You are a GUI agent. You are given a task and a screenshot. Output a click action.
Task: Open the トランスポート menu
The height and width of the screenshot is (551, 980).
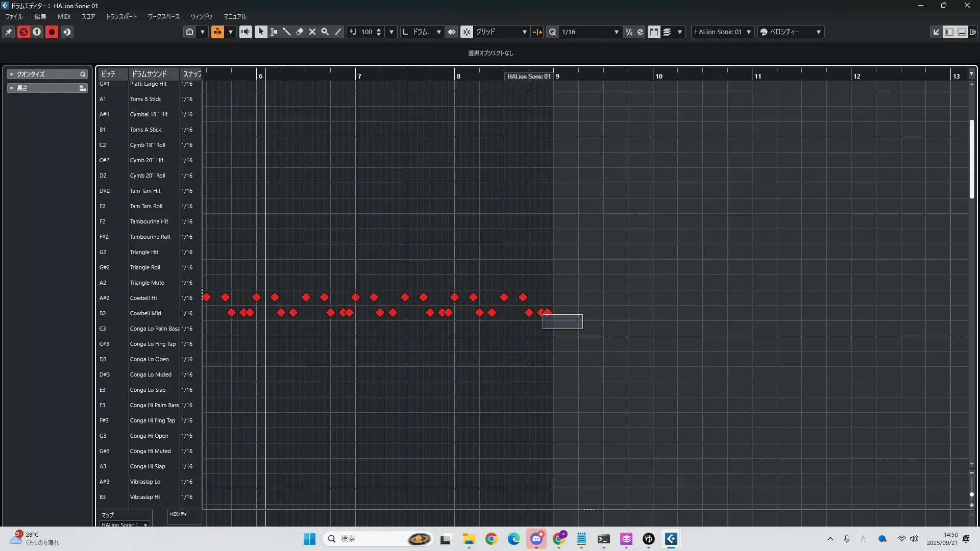tap(121, 16)
